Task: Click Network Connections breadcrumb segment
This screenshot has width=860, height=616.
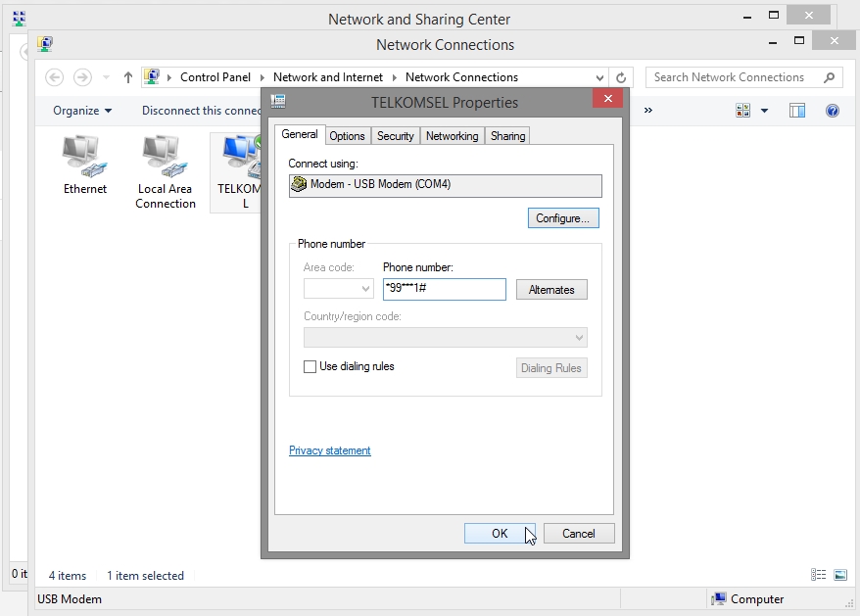Action: tap(461, 77)
